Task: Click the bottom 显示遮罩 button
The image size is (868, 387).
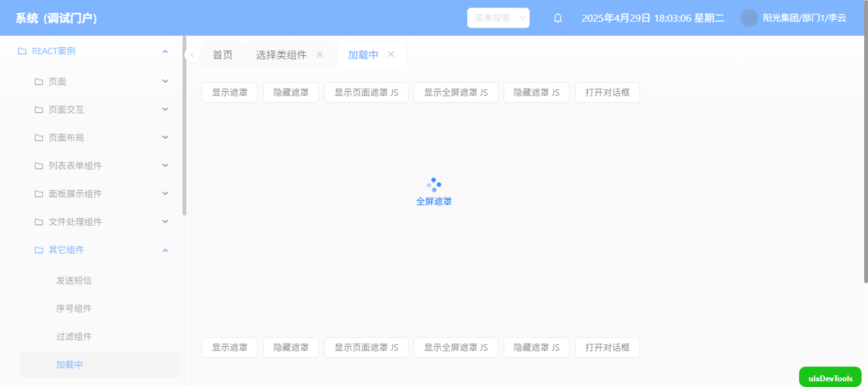Action: (x=230, y=347)
